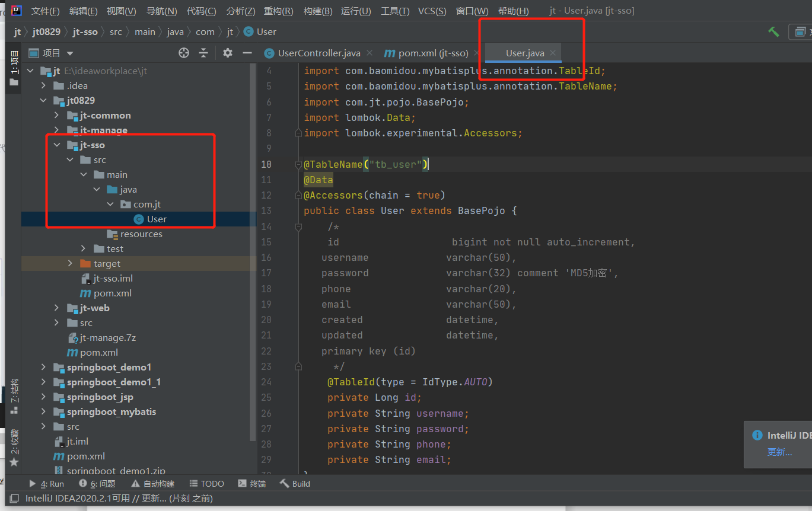
Task: Click 更新... link in notification
Action: 779,452
